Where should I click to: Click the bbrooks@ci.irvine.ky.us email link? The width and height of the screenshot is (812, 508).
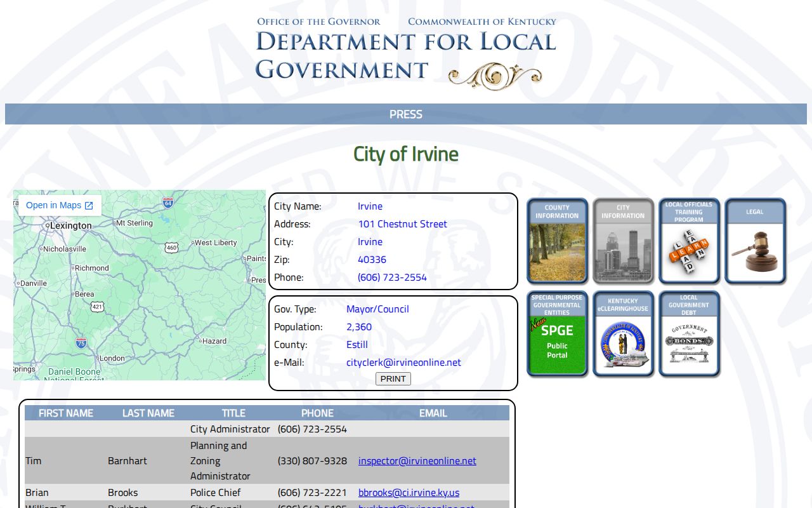(x=409, y=493)
